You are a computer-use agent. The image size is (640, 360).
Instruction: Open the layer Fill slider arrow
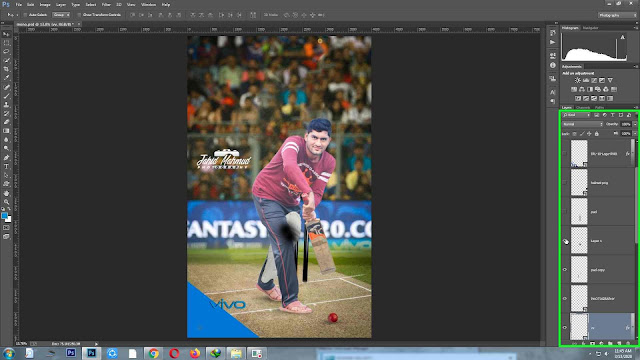click(x=635, y=133)
